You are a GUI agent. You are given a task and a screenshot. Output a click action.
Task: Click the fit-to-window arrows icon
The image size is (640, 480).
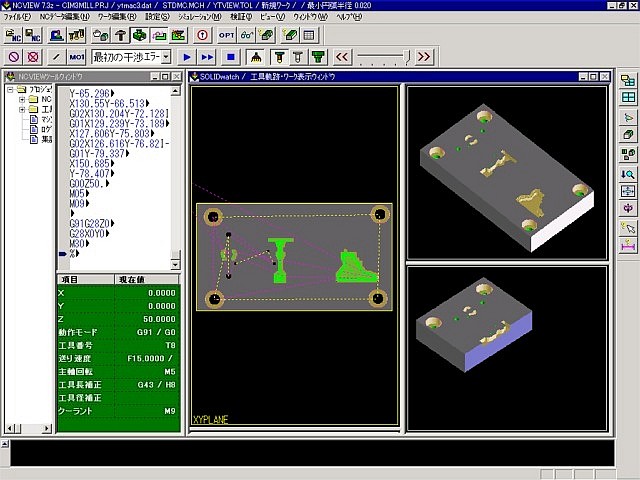[x=628, y=191]
